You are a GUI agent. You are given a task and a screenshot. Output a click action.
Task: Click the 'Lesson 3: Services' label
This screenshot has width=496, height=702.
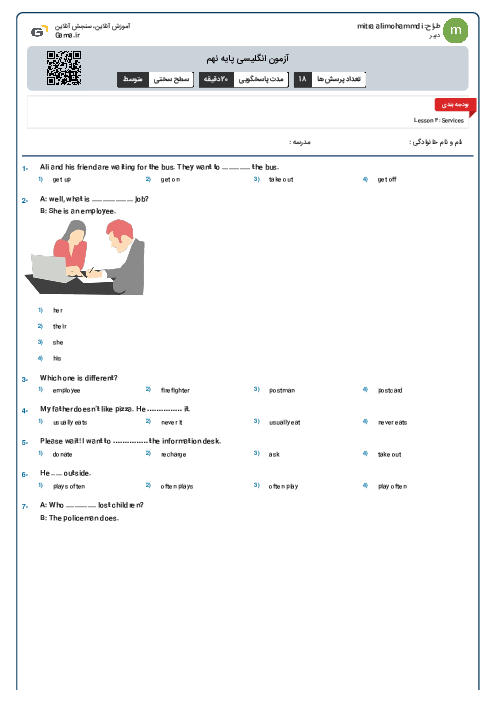[439, 120]
